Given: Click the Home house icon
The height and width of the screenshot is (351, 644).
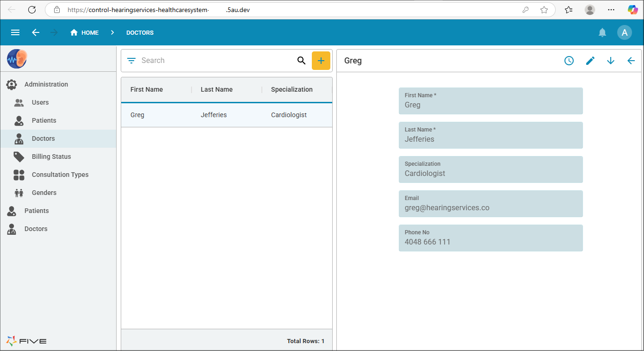Looking at the screenshot, I should click(x=74, y=32).
